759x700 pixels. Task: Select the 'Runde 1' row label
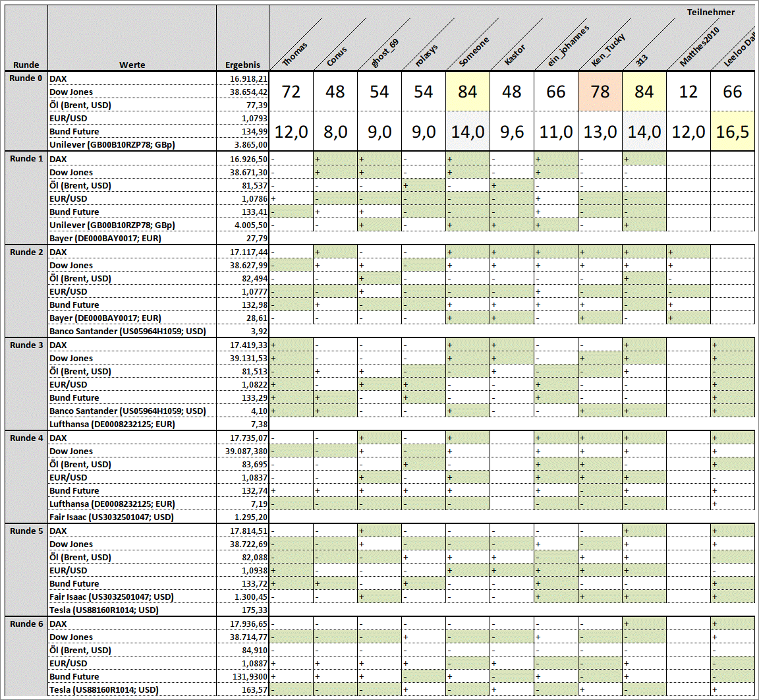tap(26, 159)
